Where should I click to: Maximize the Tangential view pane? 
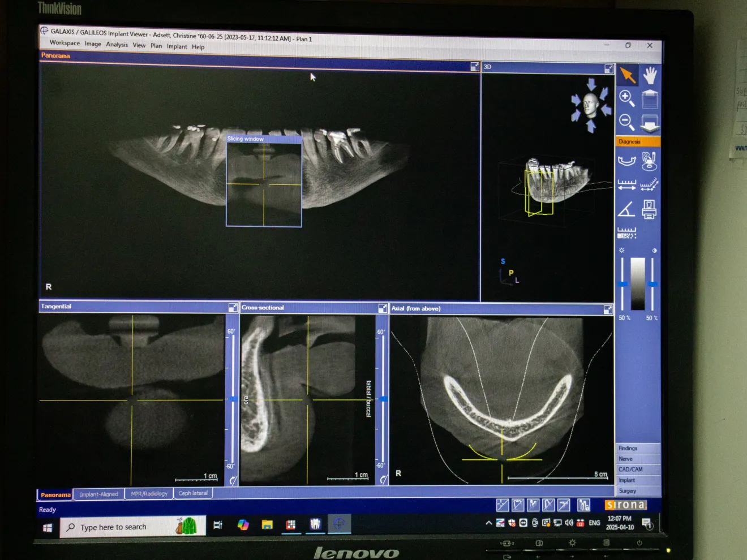click(x=233, y=307)
